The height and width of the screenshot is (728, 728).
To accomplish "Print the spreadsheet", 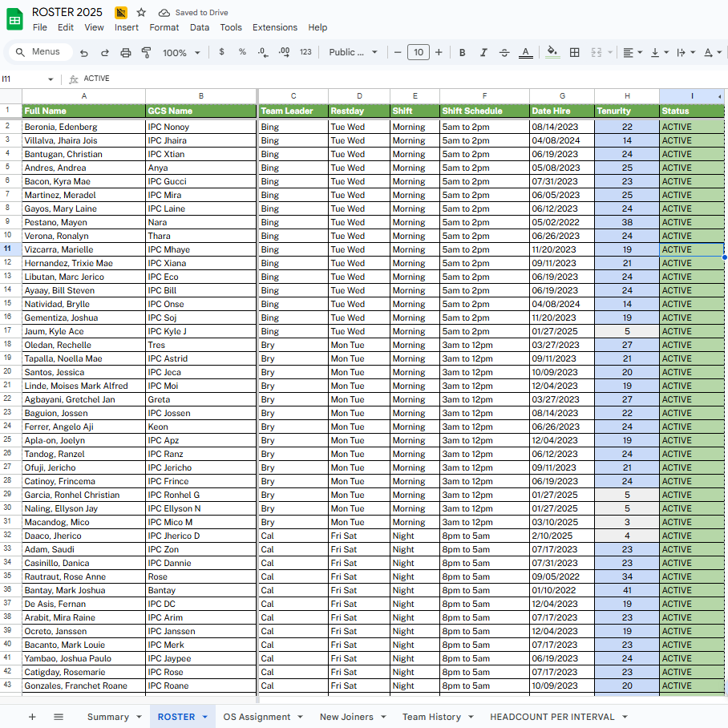I will click(126, 52).
